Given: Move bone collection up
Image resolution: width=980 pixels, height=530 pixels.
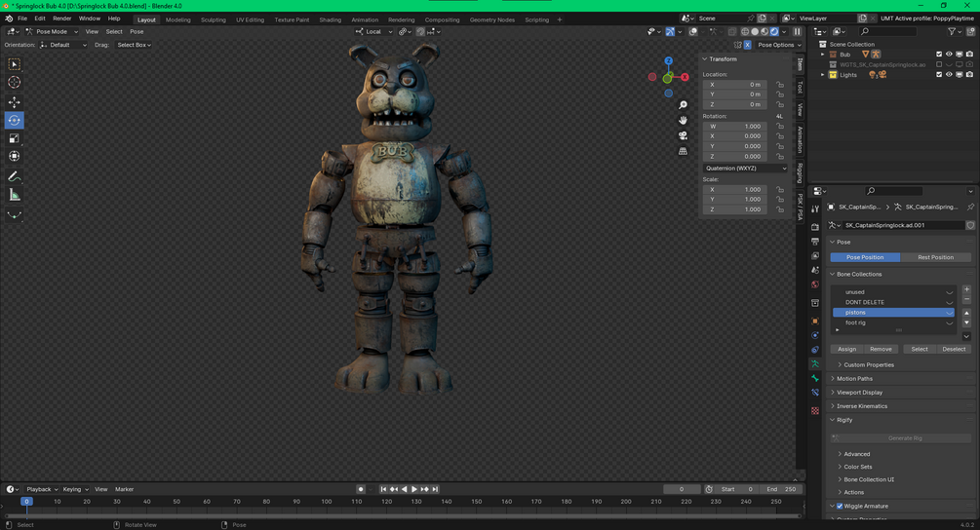Looking at the screenshot, I should tap(967, 313).
